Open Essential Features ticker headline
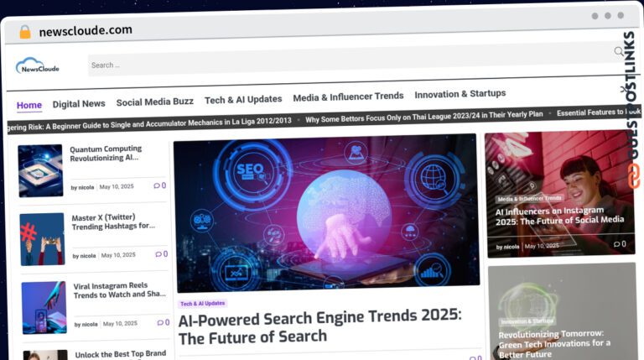Viewport: 644px width, 360px height. pyautogui.click(x=598, y=112)
